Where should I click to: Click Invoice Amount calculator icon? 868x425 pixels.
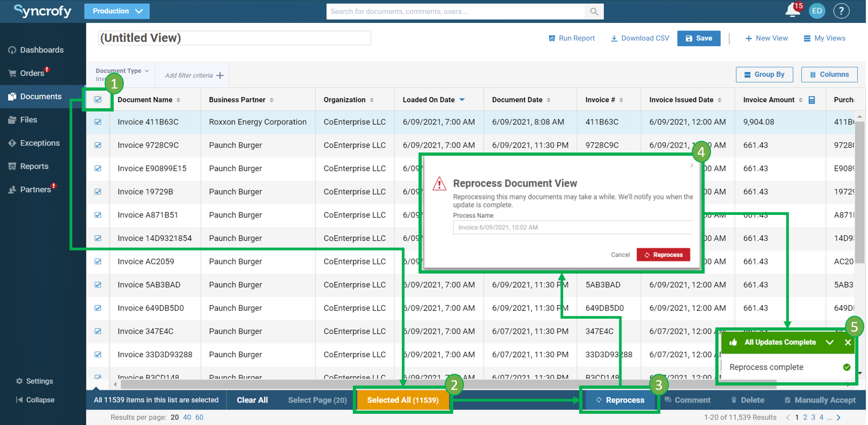tap(812, 100)
